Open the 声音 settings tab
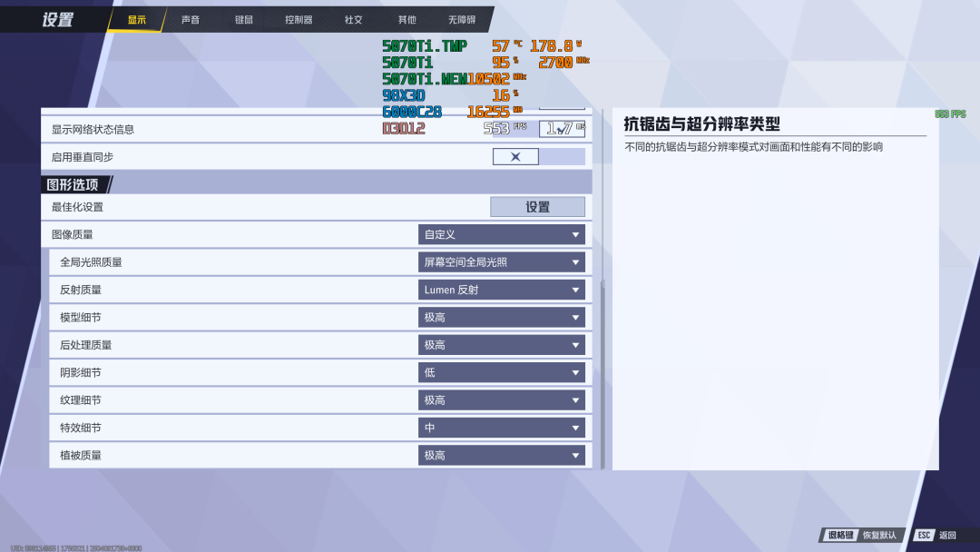The image size is (980, 552). pos(191,19)
